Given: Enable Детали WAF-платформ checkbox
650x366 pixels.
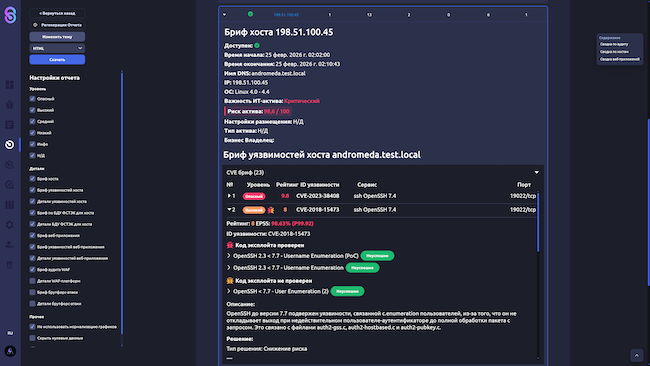Looking at the screenshot, I should pyautogui.click(x=32, y=281).
